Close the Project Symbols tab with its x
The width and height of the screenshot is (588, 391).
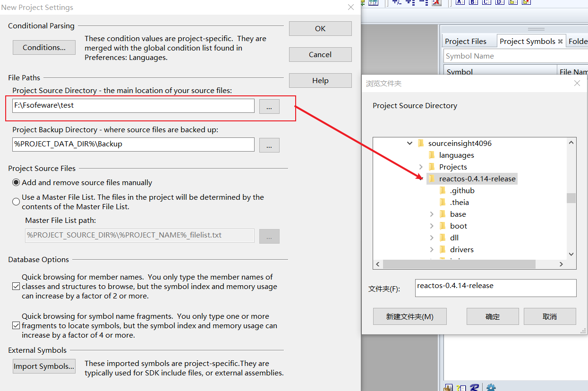(x=560, y=42)
